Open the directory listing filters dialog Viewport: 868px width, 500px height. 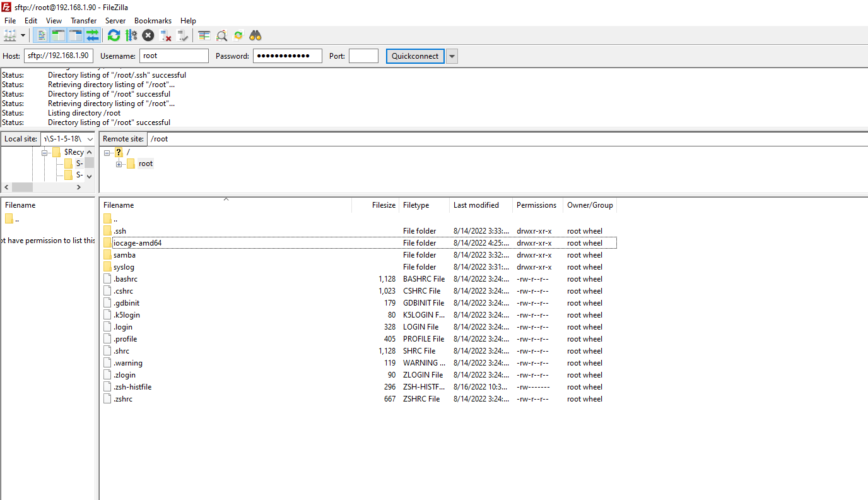[204, 35]
